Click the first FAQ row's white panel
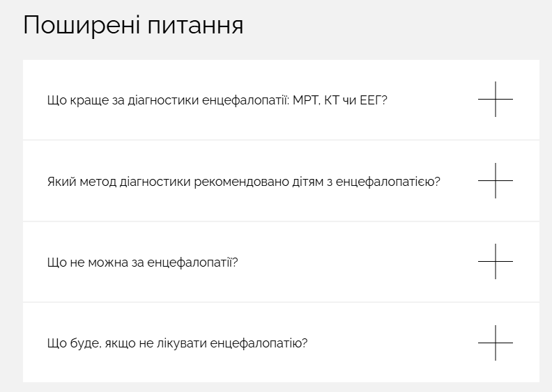The image size is (552, 392). coord(281,100)
